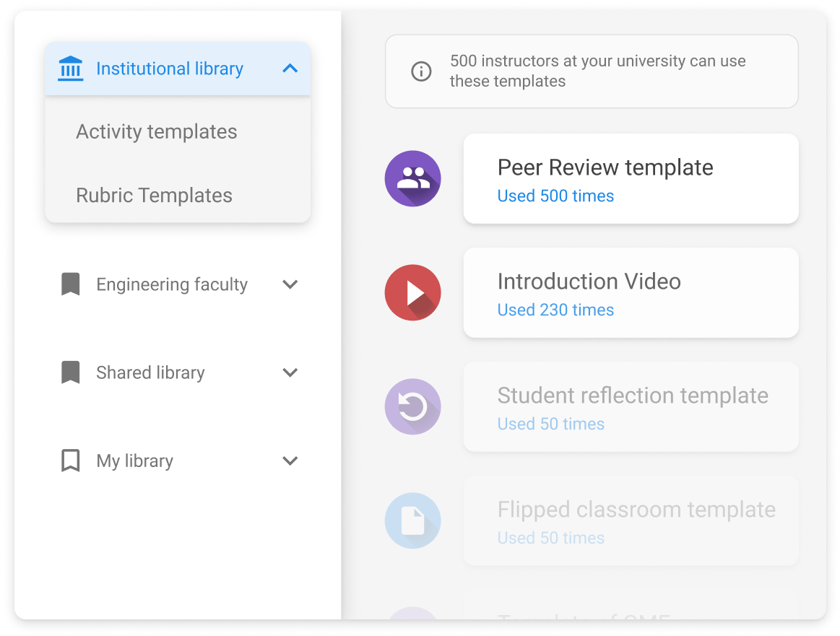Open Rubric Templates
The width and height of the screenshot is (840, 636).
coord(154,195)
